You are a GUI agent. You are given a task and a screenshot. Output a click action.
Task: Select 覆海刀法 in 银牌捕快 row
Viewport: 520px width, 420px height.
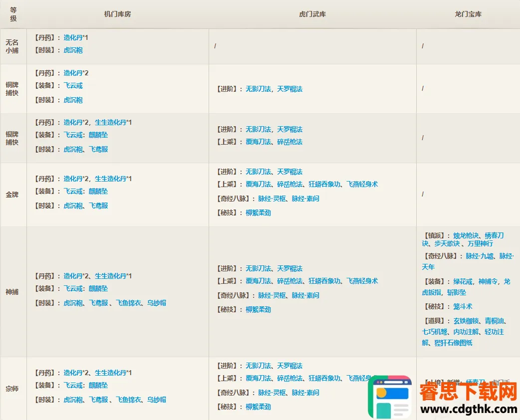pyautogui.click(x=258, y=142)
